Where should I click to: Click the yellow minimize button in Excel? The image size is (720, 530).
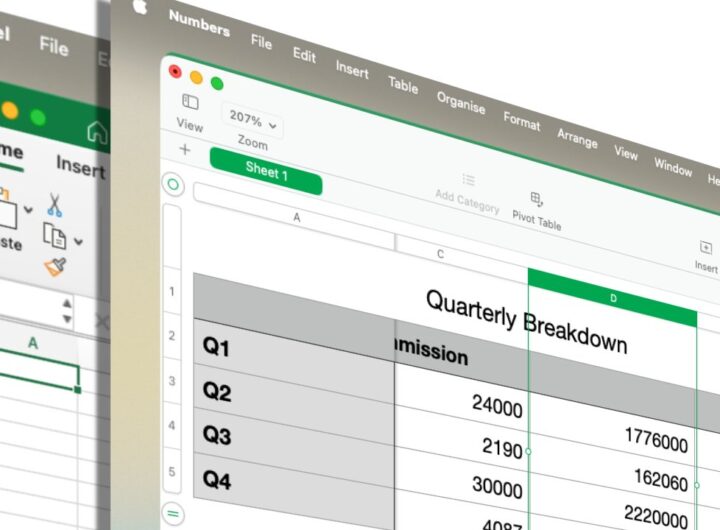9,111
